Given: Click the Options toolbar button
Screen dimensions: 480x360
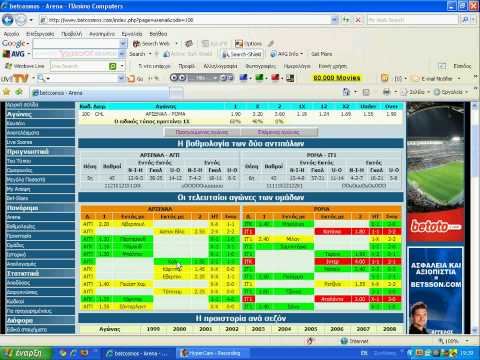Looking at the screenshot, I should tap(249, 44).
